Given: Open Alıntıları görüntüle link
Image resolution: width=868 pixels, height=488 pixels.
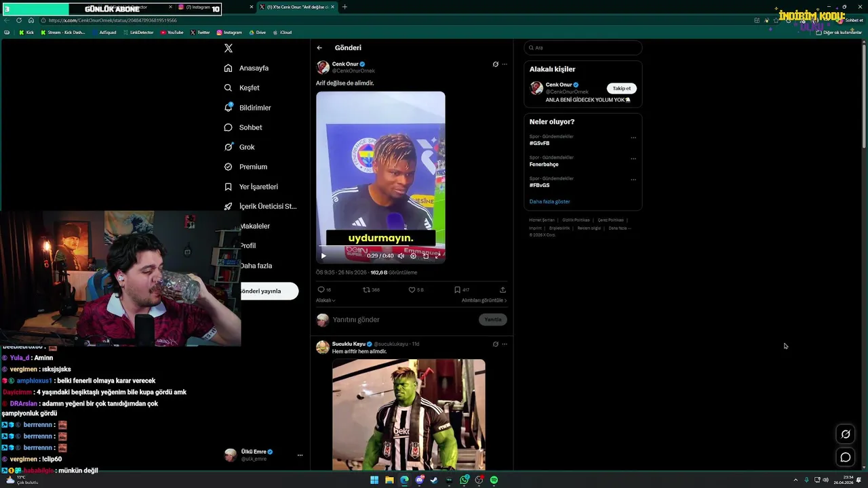Looking at the screenshot, I should tap(484, 300).
